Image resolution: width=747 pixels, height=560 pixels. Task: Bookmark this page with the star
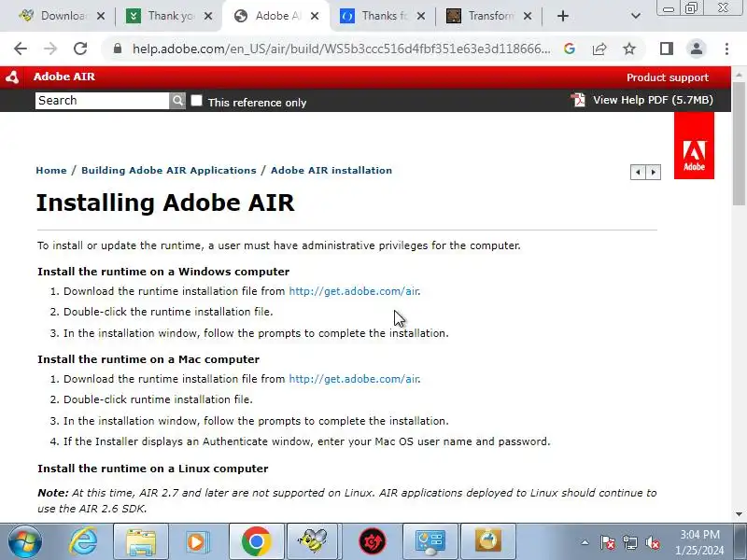click(629, 49)
